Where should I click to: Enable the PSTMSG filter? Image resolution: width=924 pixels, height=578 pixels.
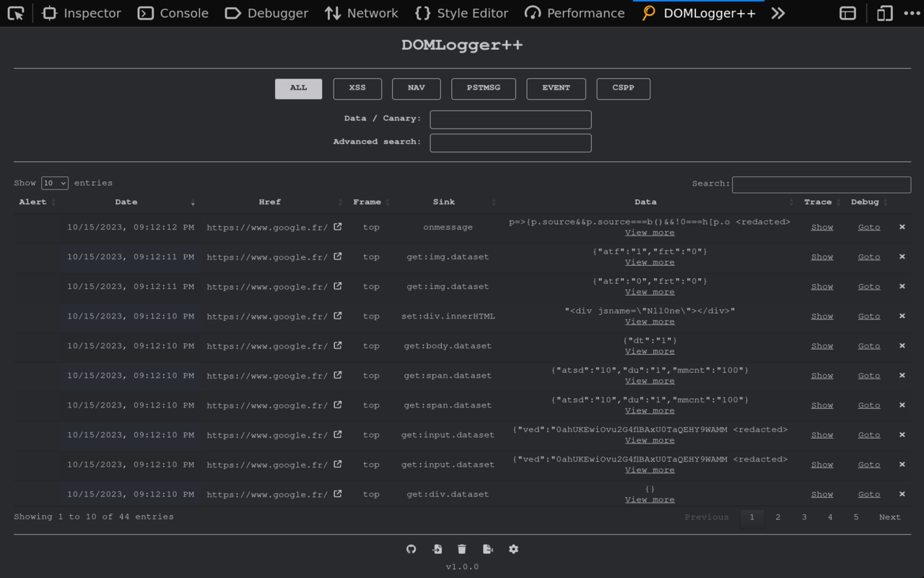(483, 88)
